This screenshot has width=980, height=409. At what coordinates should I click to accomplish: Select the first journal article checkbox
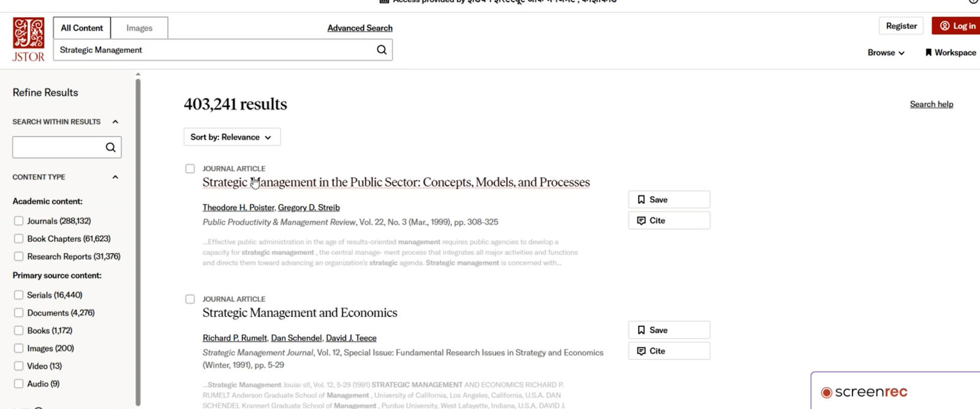pos(190,169)
